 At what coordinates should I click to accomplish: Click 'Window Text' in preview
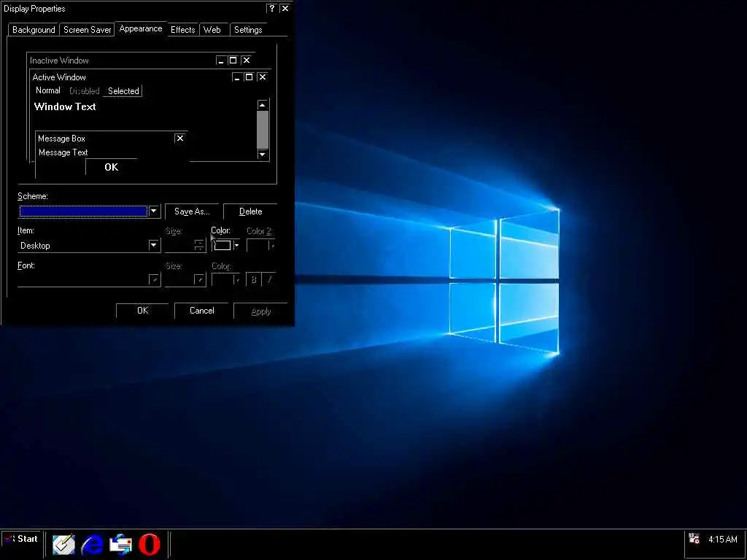(65, 106)
